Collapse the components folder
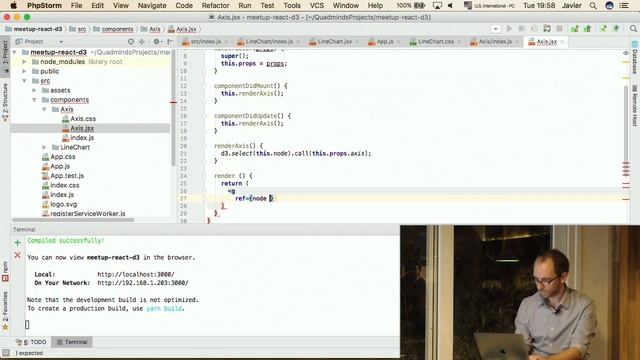This screenshot has height=360, width=640. [34, 100]
